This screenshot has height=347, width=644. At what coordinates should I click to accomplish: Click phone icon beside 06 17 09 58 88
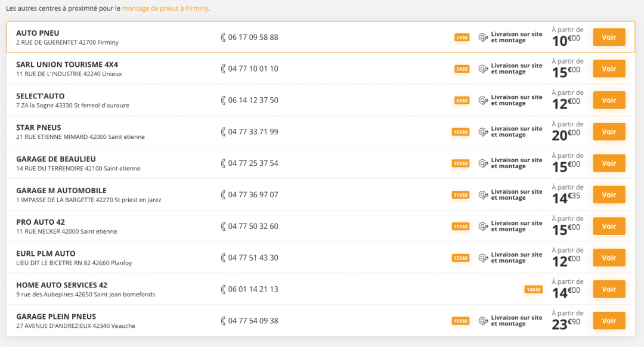[223, 38]
